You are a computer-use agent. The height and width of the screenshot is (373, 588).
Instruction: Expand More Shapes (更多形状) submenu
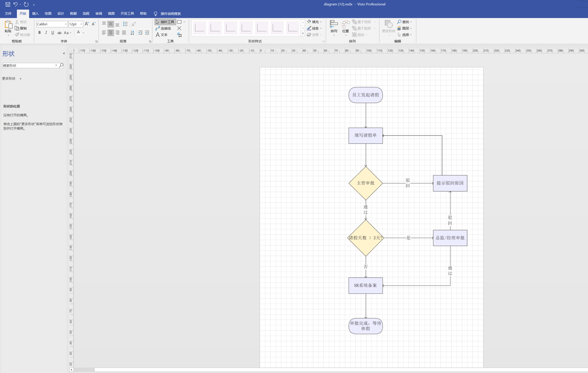(12, 79)
